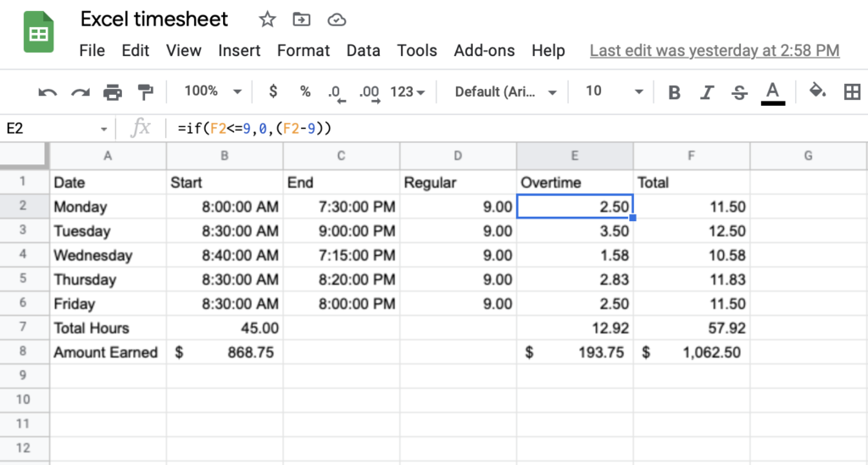Toggle Strikethrough formatting

pyautogui.click(x=739, y=91)
